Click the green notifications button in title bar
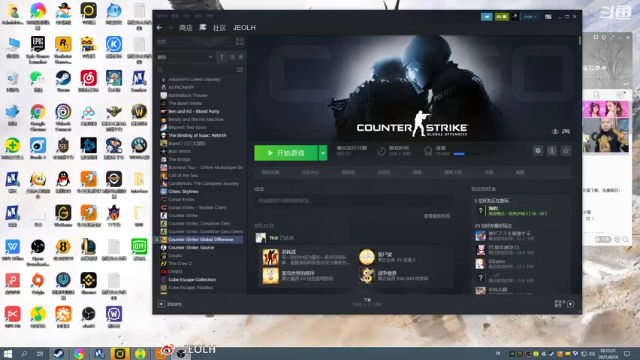This screenshot has height=360, width=640. pyautogui.click(x=502, y=17)
